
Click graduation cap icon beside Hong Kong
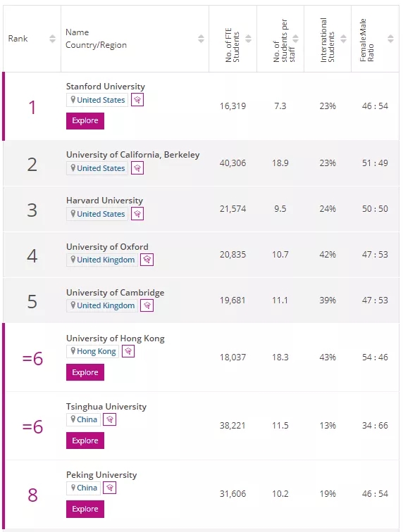point(128,351)
